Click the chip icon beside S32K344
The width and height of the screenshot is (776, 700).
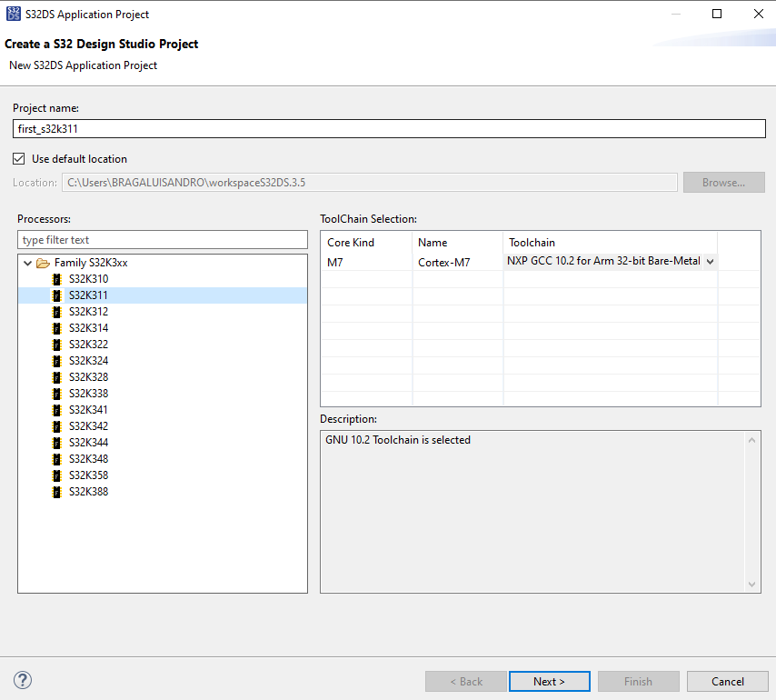point(56,442)
